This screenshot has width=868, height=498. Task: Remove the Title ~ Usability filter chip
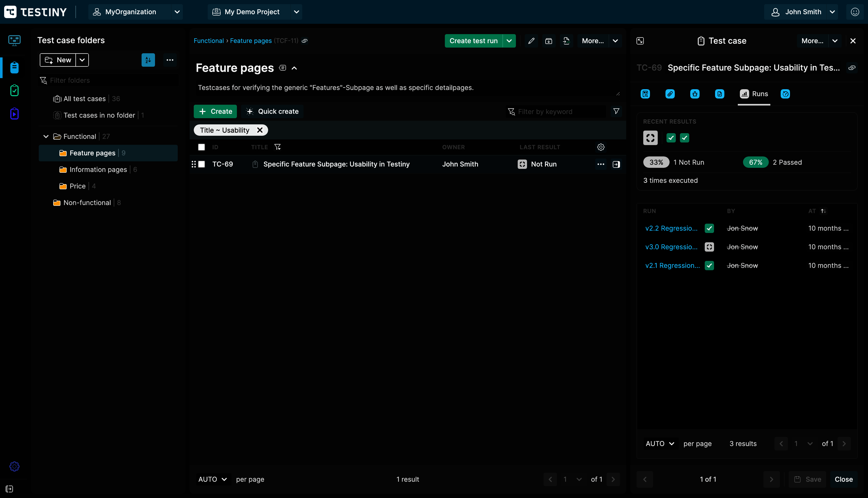(x=260, y=130)
